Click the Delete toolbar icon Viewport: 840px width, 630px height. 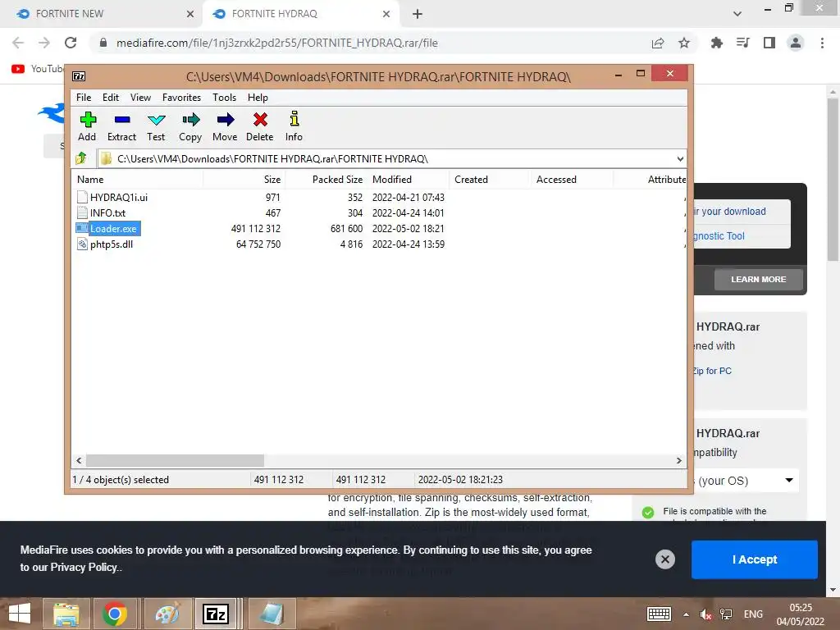point(260,120)
